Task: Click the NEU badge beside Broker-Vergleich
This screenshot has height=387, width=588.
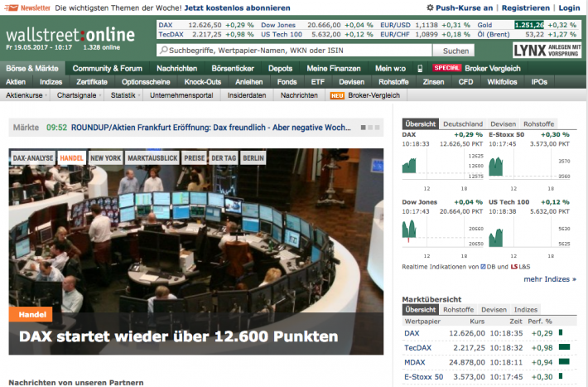Action: [x=337, y=96]
